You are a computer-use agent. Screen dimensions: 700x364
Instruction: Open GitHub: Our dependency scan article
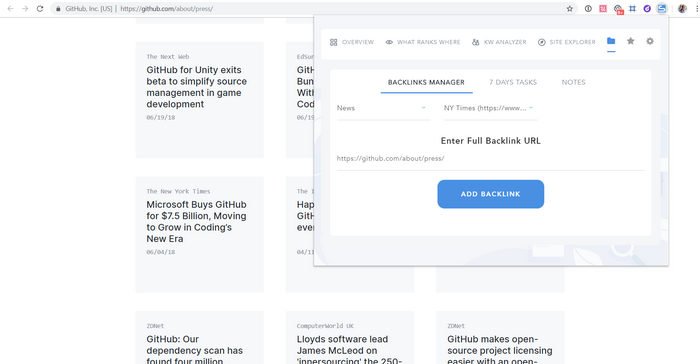point(195,350)
